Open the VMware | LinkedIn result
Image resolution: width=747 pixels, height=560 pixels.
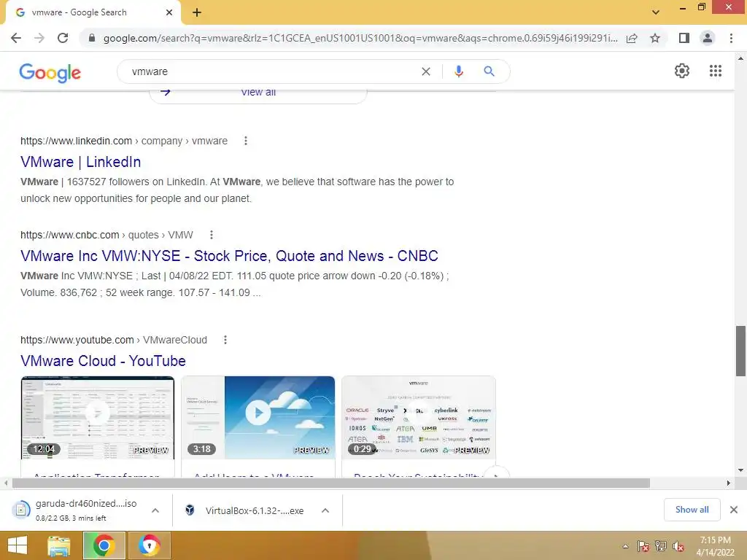[x=80, y=162]
